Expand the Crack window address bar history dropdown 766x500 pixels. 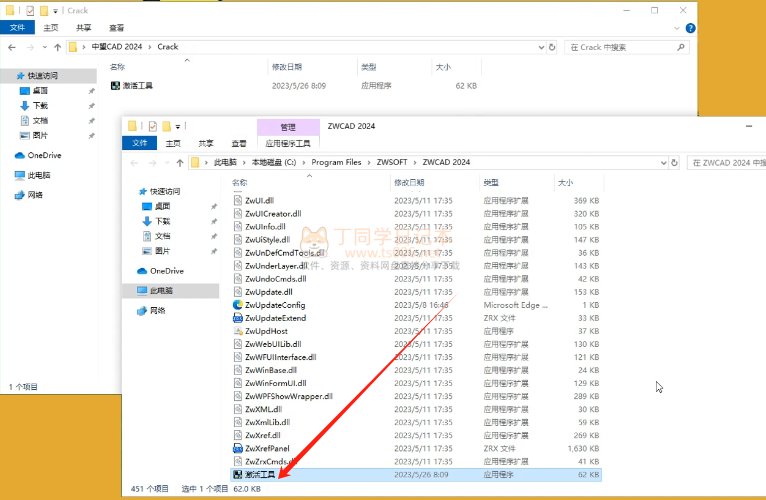pos(541,47)
